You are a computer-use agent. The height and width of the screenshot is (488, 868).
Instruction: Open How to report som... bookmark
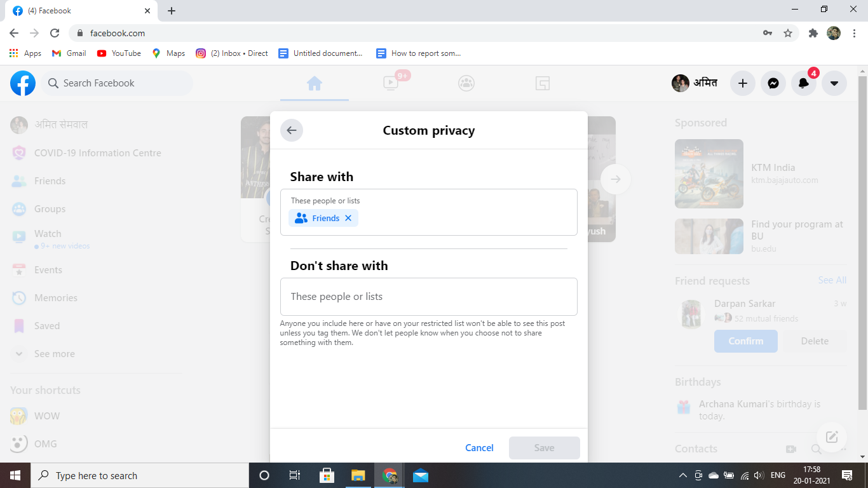click(x=419, y=53)
